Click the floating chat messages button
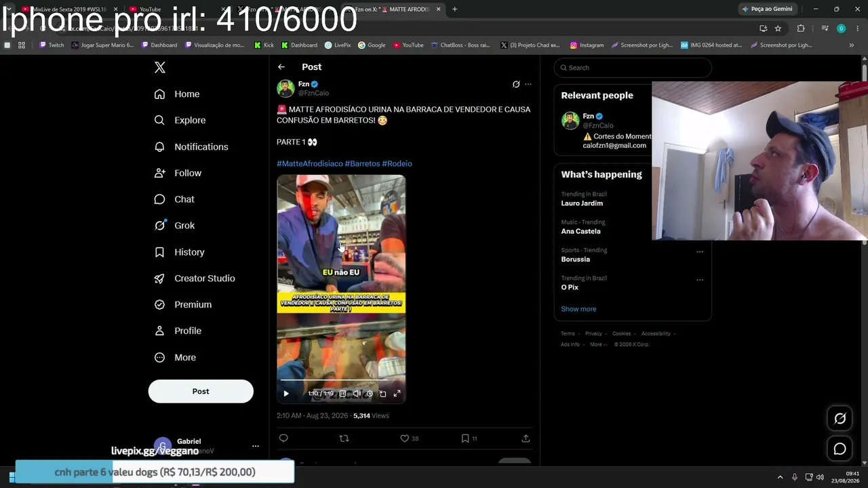The width and height of the screenshot is (868, 488). click(840, 449)
